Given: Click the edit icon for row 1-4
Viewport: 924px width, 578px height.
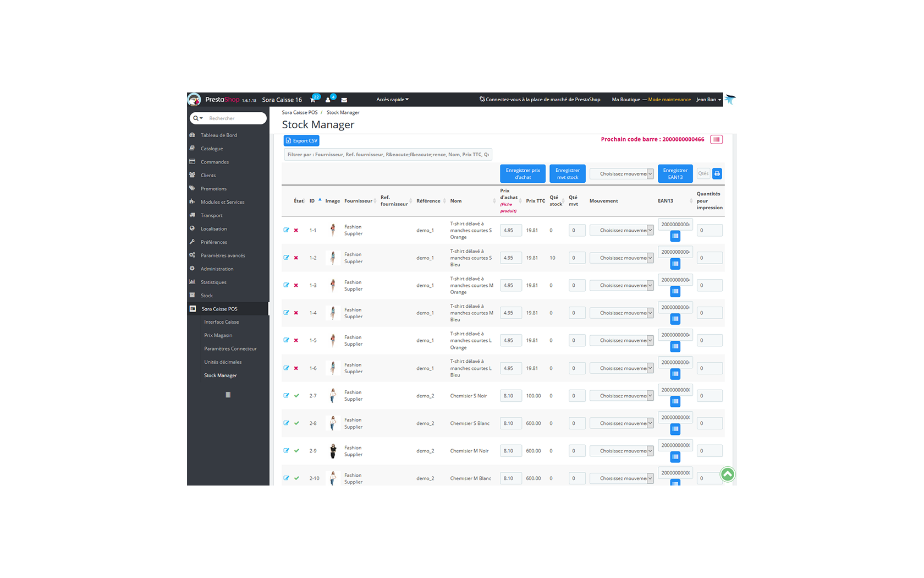Looking at the screenshot, I should 286,313.
